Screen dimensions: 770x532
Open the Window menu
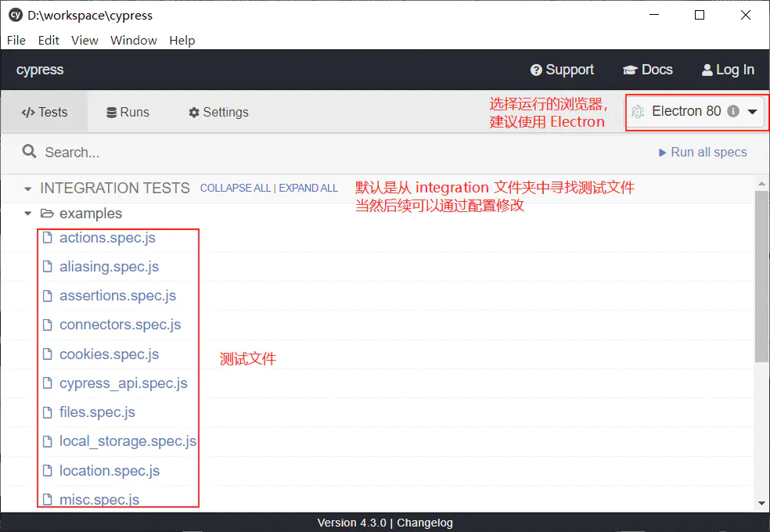[x=134, y=40]
